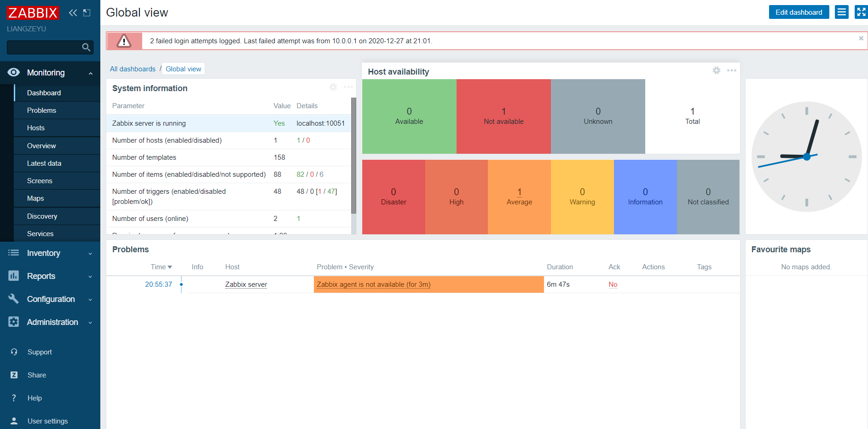
Task: Click the Information severity tile
Action: tap(645, 197)
